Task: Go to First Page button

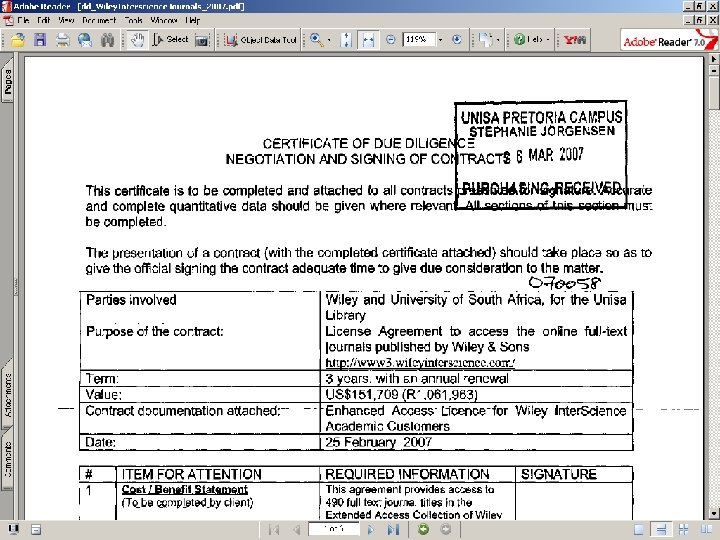Action: point(274,529)
